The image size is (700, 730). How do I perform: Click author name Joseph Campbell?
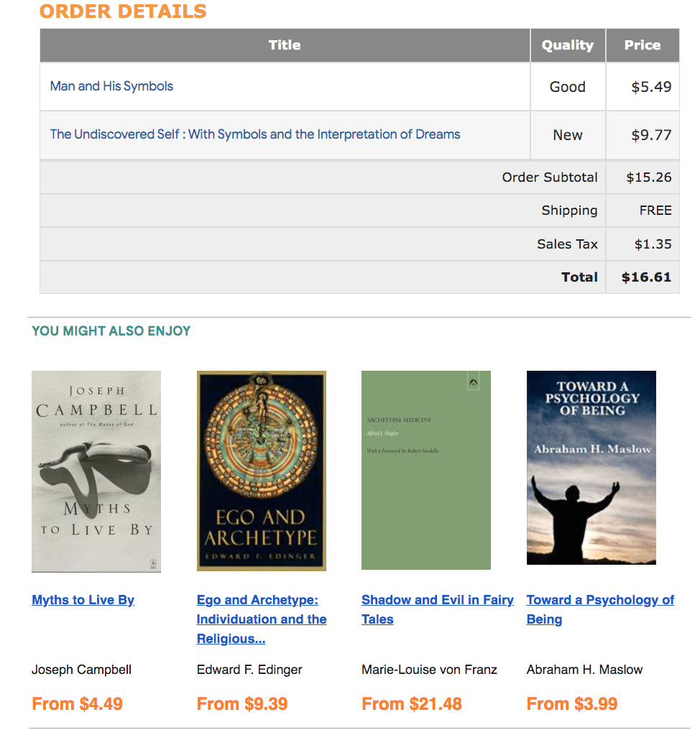82,670
